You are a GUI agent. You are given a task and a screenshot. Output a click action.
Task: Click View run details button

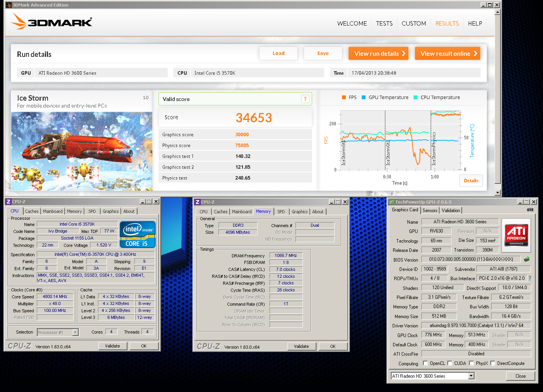379,53
